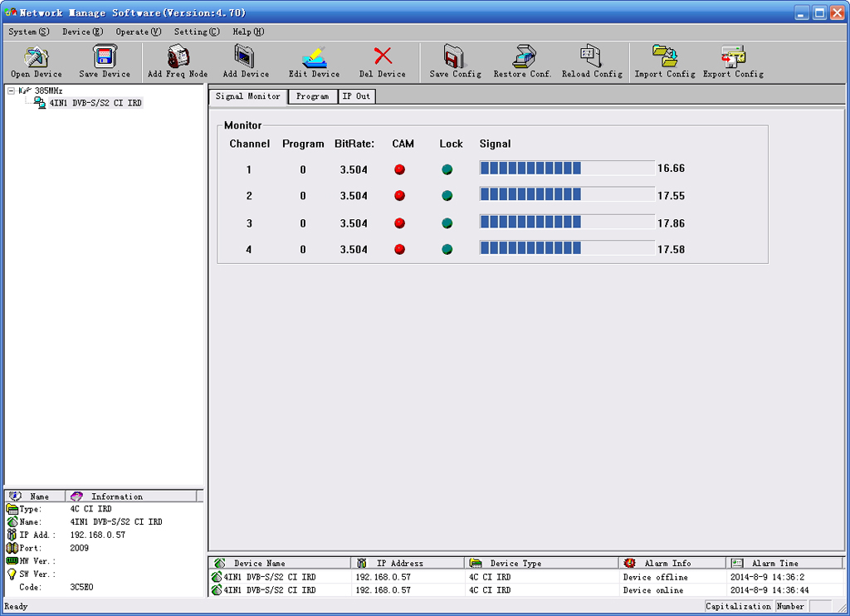This screenshot has height=616, width=850.
Task: Select the 4IN1 DVB-S/S2 CI IRD tree item
Action: (95, 103)
